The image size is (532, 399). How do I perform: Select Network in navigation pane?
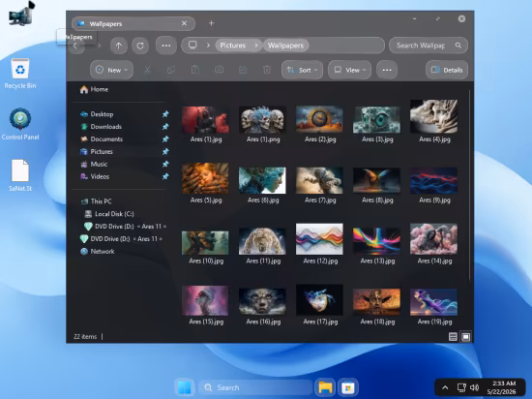tap(98, 251)
